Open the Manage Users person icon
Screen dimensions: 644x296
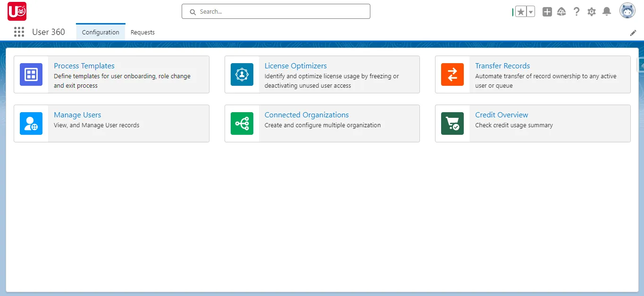[31, 123]
